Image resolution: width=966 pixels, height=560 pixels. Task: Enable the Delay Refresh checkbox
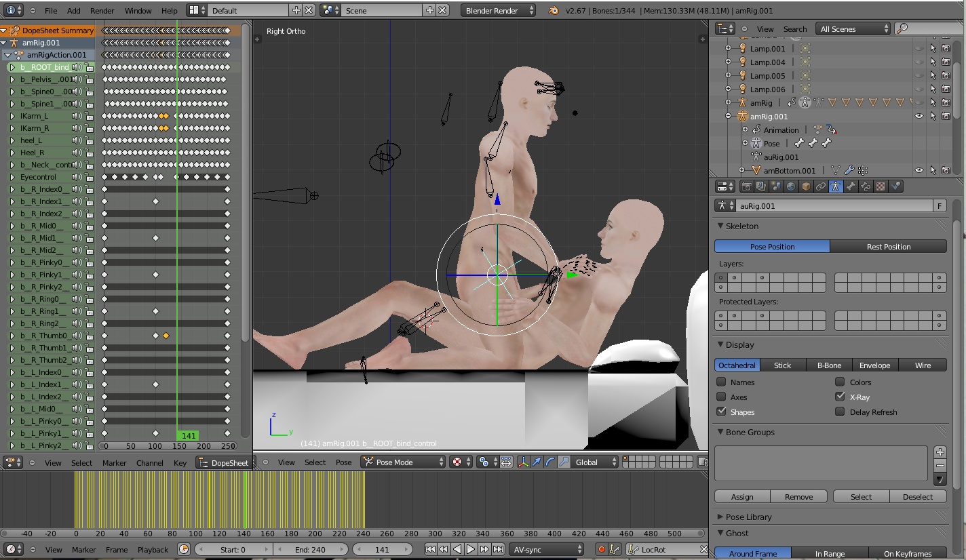(x=840, y=412)
